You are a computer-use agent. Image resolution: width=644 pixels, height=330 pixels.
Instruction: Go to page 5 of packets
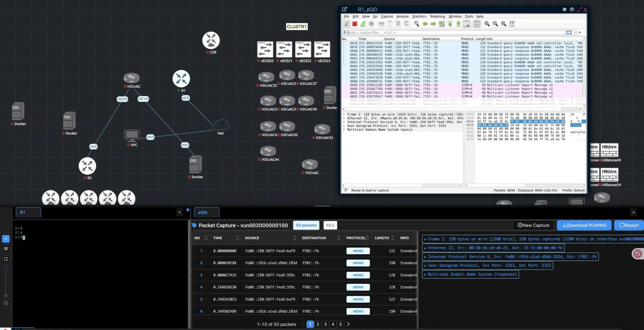[x=341, y=324]
